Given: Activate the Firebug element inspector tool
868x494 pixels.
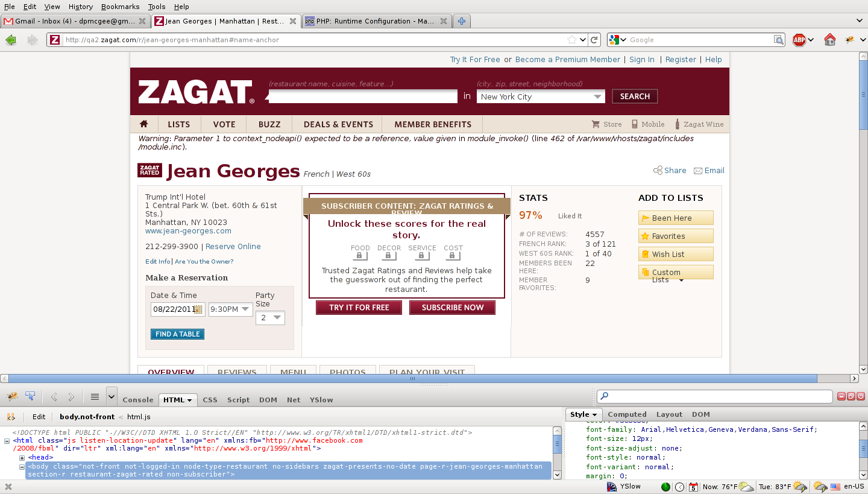Looking at the screenshot, I should 30,396.
